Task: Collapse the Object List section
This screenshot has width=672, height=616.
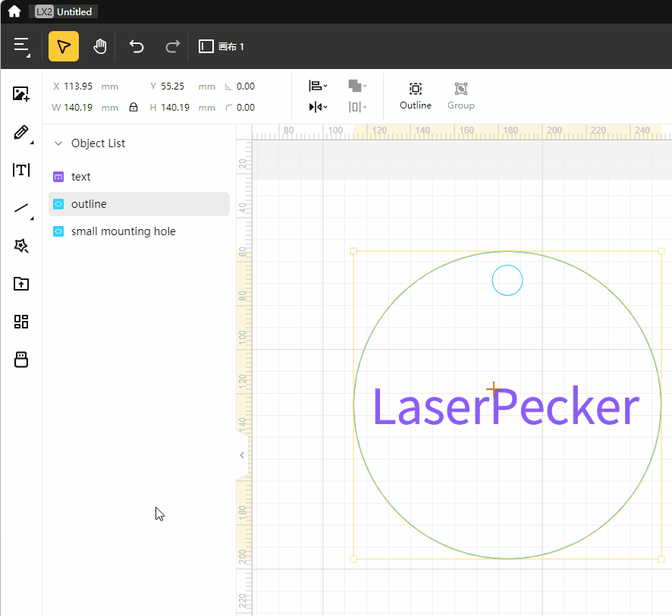Action: click(58, 143)
